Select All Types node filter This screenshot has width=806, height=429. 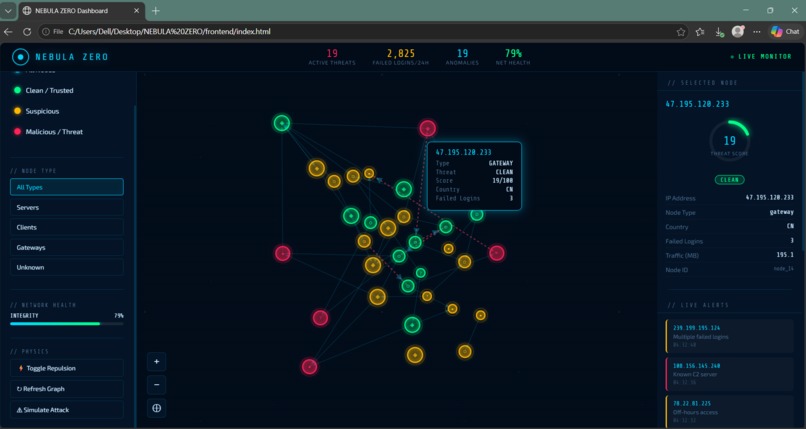(67, 187)
